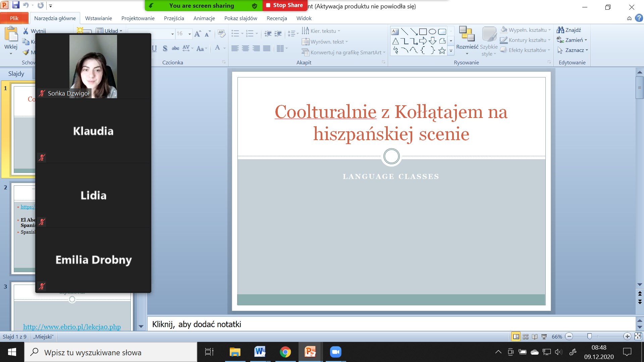Click the Wklej paste icon

[11, 35]
